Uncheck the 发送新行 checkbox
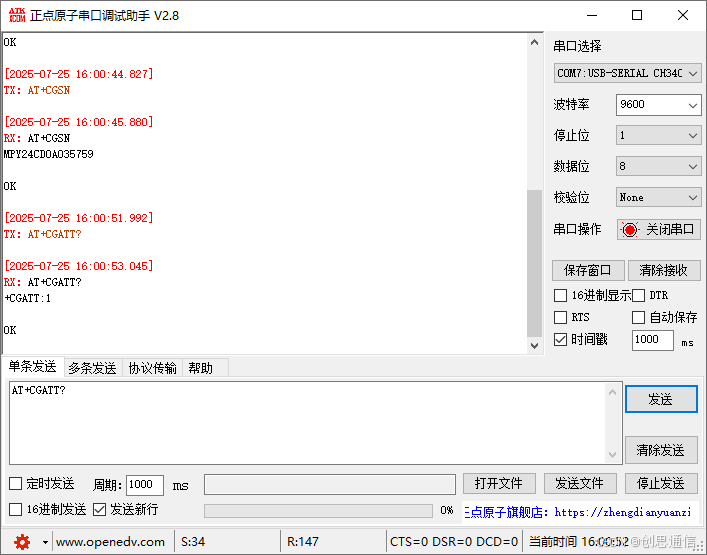707x555 pixels. click(99, 510)
